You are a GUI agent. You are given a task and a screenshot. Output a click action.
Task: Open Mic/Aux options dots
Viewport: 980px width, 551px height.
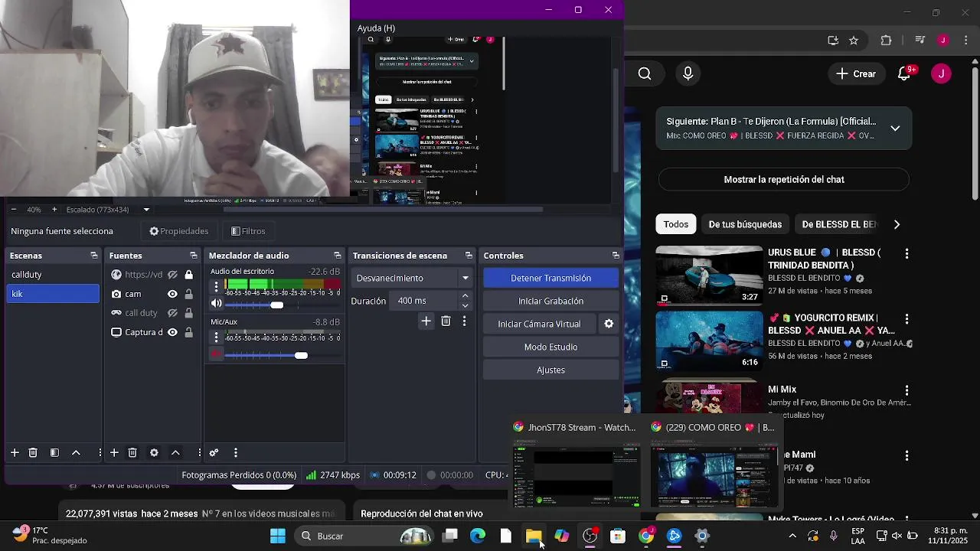[217, 337]
